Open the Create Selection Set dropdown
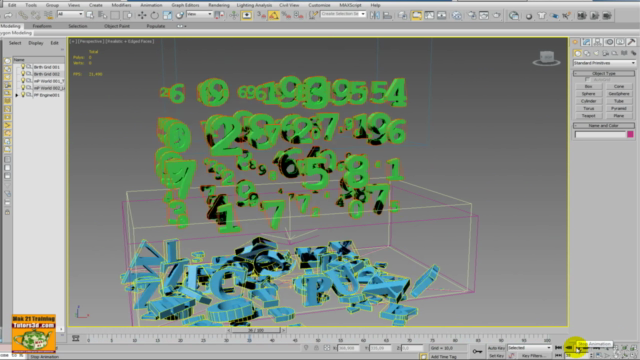Viewport: 640px width, 360px height. 343,14
